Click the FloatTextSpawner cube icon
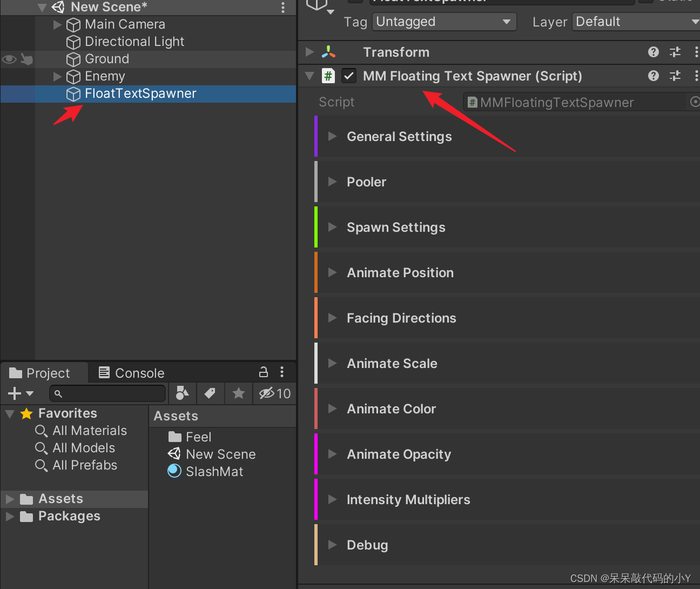This screenshot has height=589, width=700. tap(73, 94)
